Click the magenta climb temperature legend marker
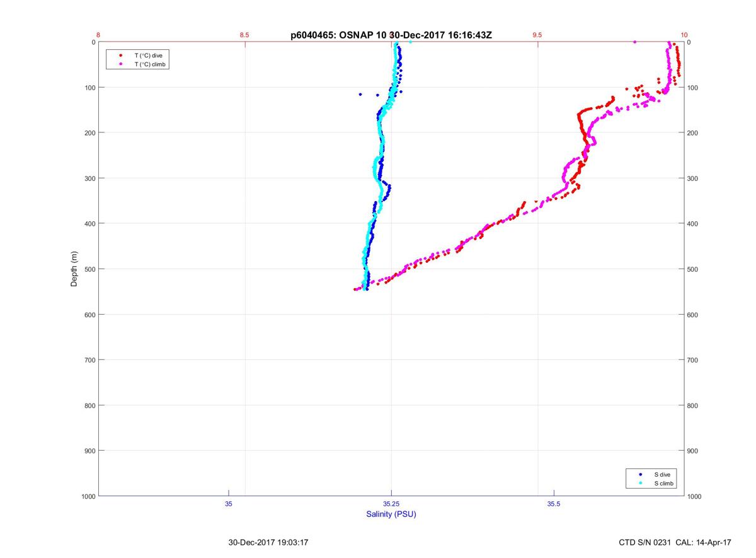Screen dimensions: 756x558 point(120,64)
